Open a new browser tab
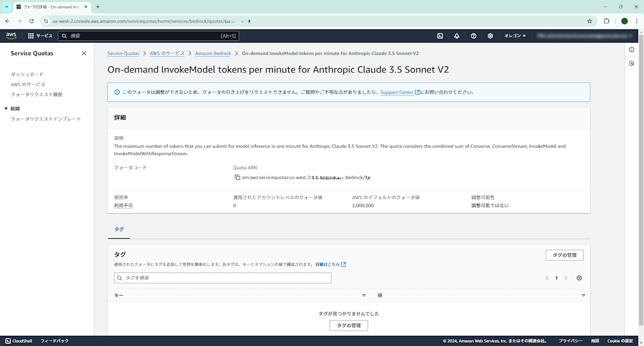This screenshot has width=644, height=346. [x=98, y=6]
